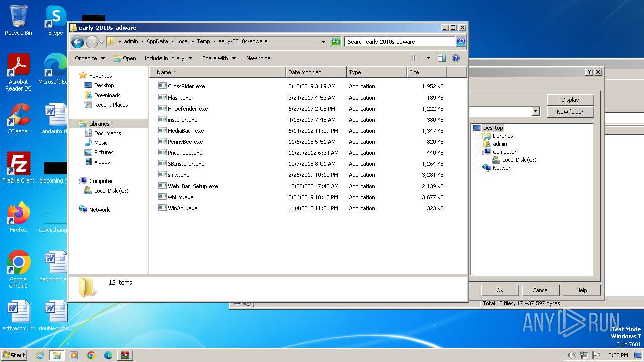
Task: Expand Local Disk (C:) in dialog tree
Action: [487, 160]
